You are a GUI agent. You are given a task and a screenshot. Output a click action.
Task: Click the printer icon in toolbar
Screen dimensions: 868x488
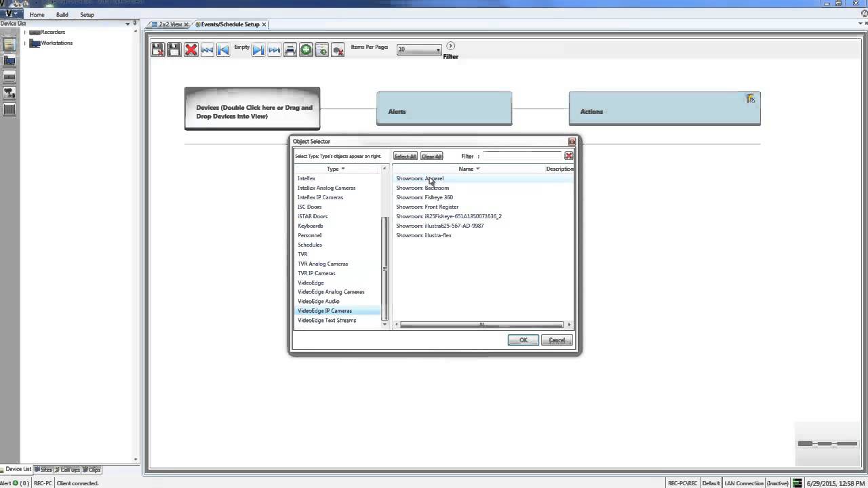[290, 49]
